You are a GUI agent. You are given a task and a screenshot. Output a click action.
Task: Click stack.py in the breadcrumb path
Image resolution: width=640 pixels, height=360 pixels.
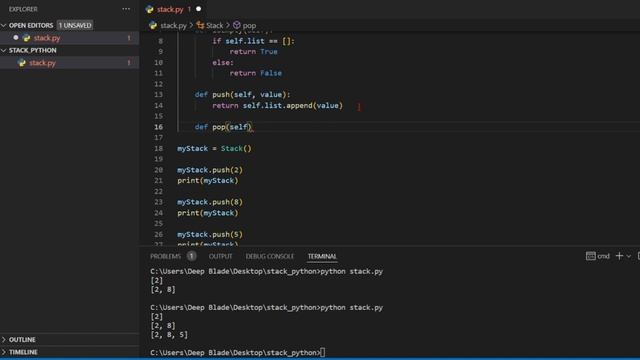click(173, 25)
